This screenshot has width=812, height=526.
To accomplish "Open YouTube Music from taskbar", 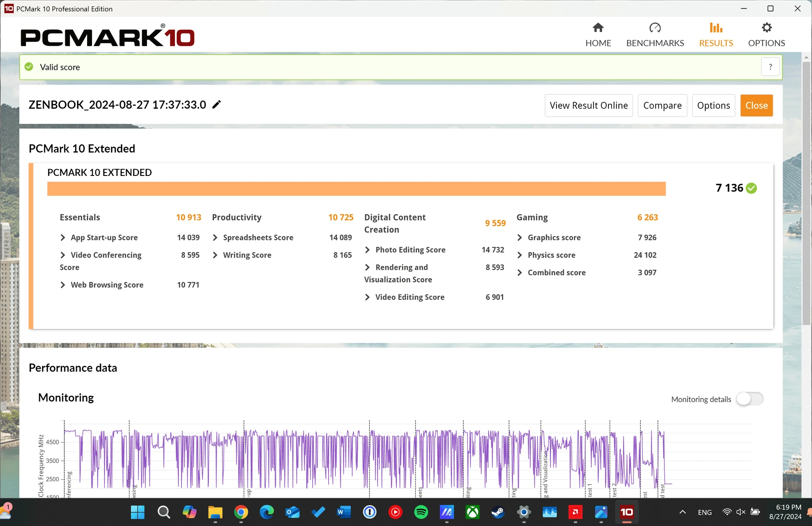I will click(395, 512).
